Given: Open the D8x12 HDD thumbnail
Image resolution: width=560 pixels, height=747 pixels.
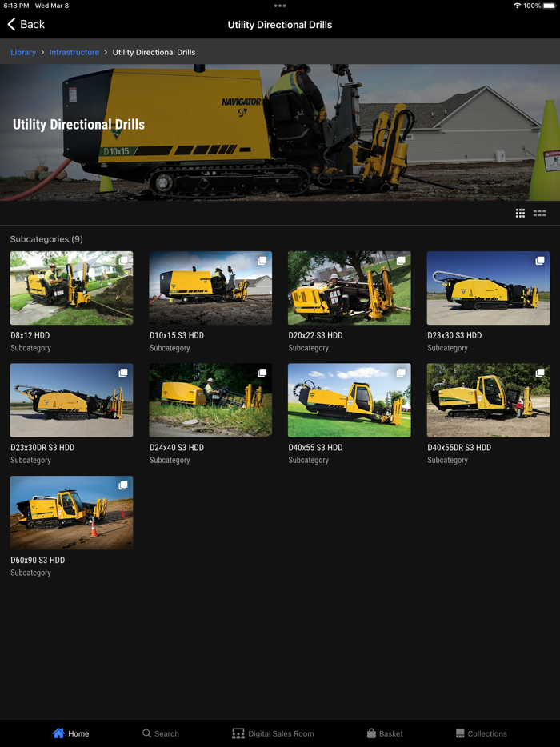Looking at the screenshot, I should click(x=71, y=288).
